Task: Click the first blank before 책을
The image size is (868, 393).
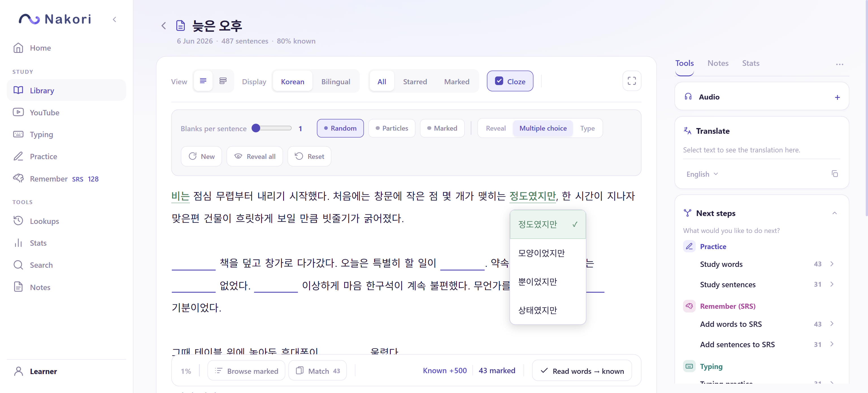Action: [x=194, y=264]
